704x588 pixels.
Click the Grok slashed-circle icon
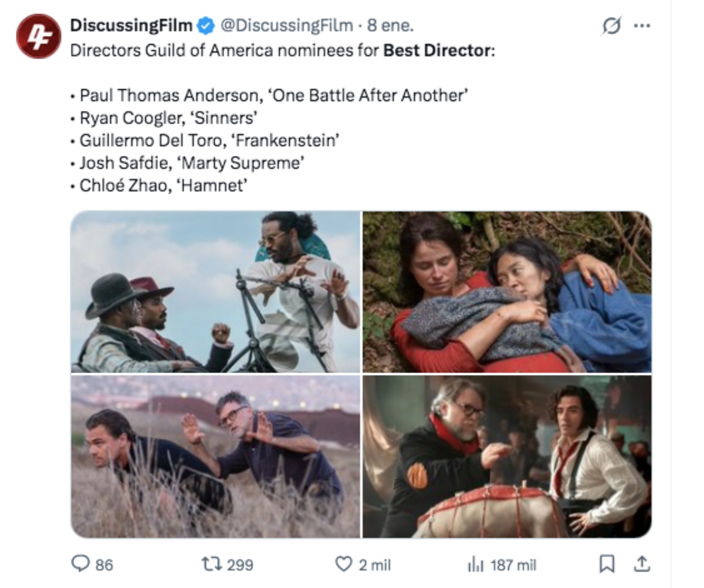coord(612,26)
